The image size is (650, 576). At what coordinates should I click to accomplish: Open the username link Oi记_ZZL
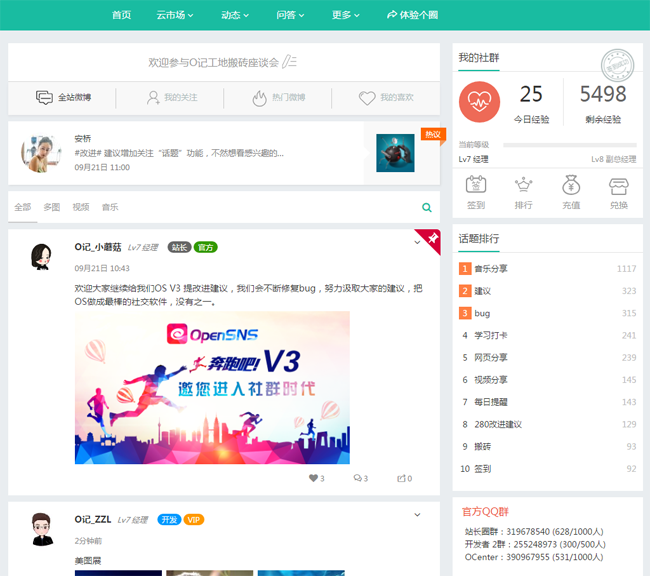tap(93, 520)
